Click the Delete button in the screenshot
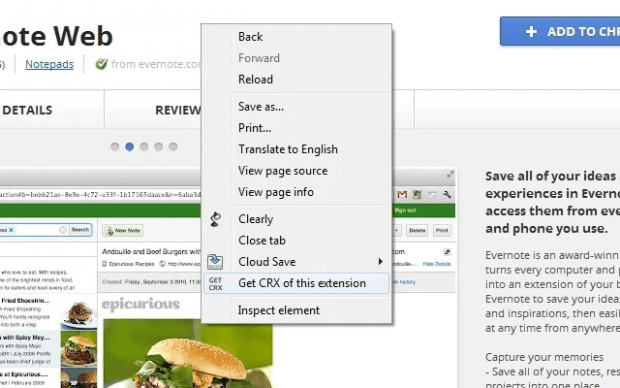This screenshot has height=388, width=620. (x=417, y=230)
